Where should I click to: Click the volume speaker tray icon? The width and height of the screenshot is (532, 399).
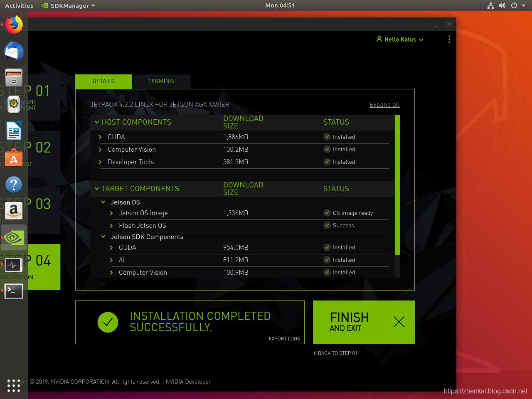(502, 5)
